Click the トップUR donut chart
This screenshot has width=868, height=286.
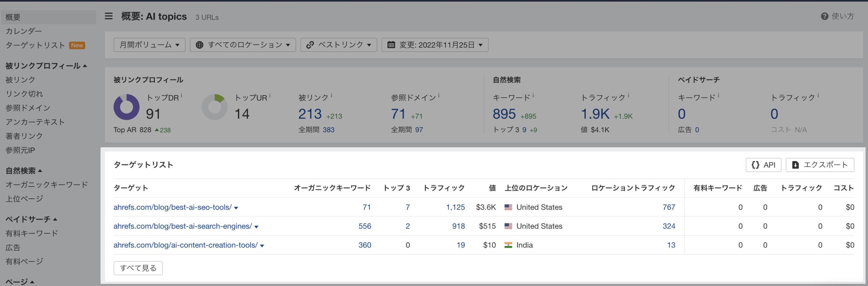coord(214,107)
